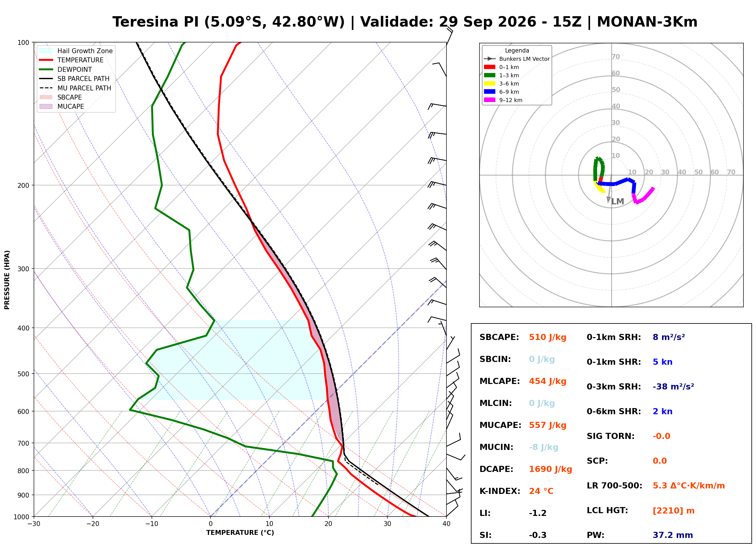Screen dimensions: 756x559
Task: Click the LM marker on the hodograph
Action: (618, 202)
